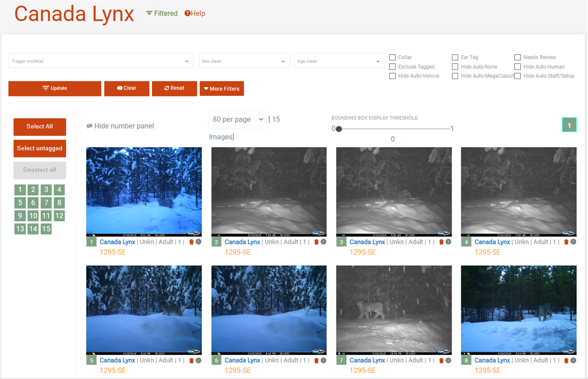Image resolution: width=588 pixels, height=379 pixels.
Task: Click Select All images button
Action: coord(40,127)
